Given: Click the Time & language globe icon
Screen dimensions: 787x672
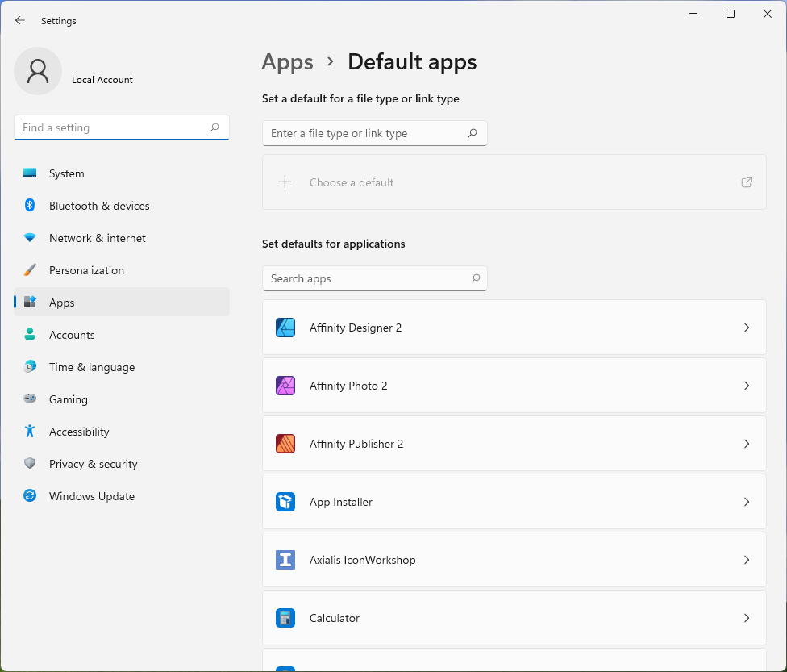Looking at the screenshot, I should click(x=30, y=366).
